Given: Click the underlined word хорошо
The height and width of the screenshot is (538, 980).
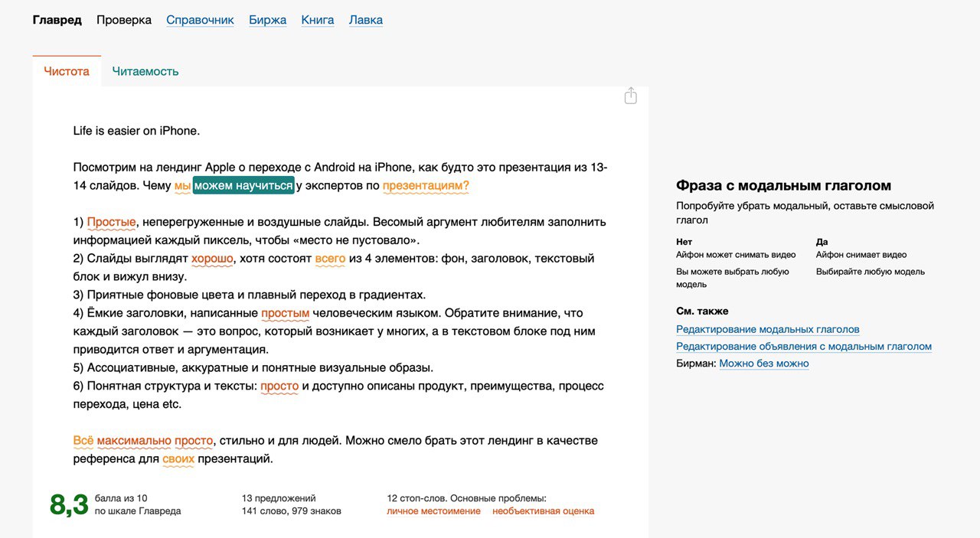Looking at the screenshot, I should [x=212, y=259].
